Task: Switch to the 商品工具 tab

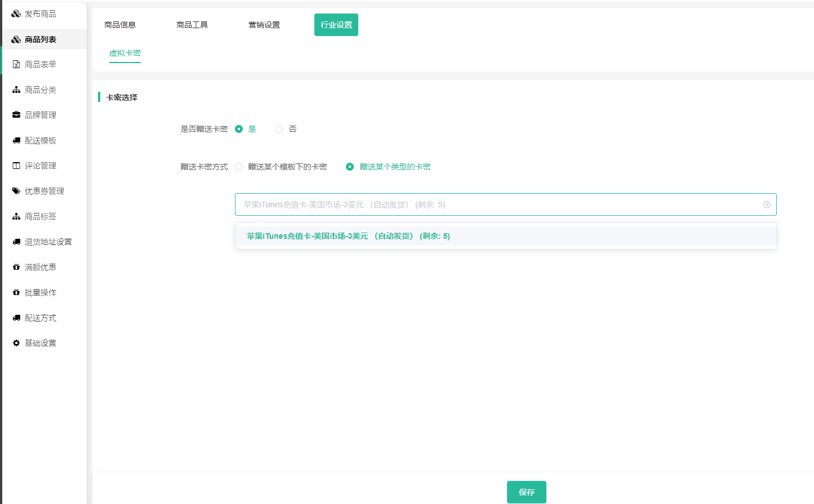Action: pos(192,25)
